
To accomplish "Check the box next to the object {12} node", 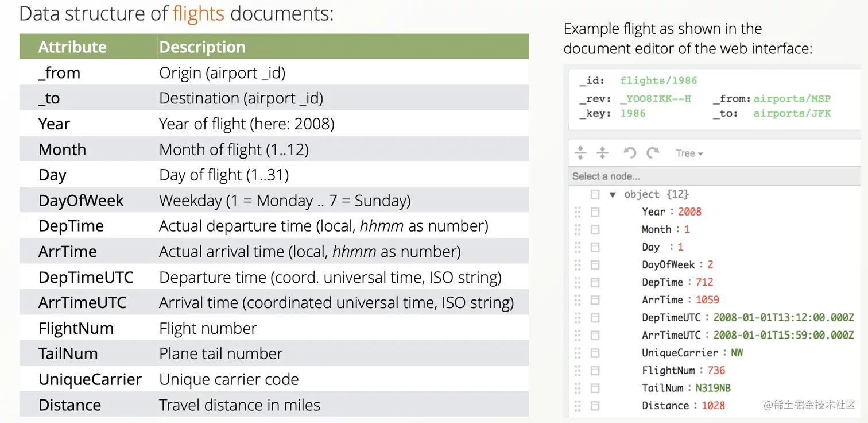I will (x=595, y=194).
